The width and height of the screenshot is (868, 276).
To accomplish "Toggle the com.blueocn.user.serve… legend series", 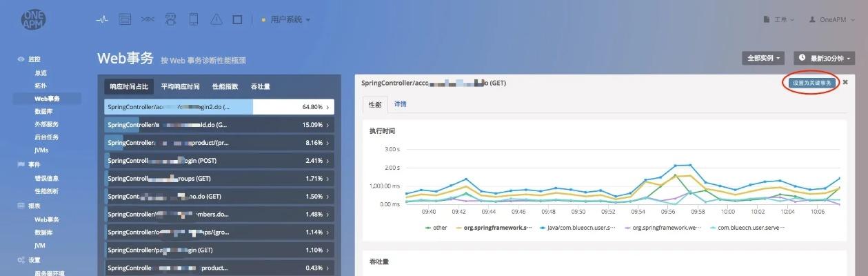I will [x=747, y=228].
